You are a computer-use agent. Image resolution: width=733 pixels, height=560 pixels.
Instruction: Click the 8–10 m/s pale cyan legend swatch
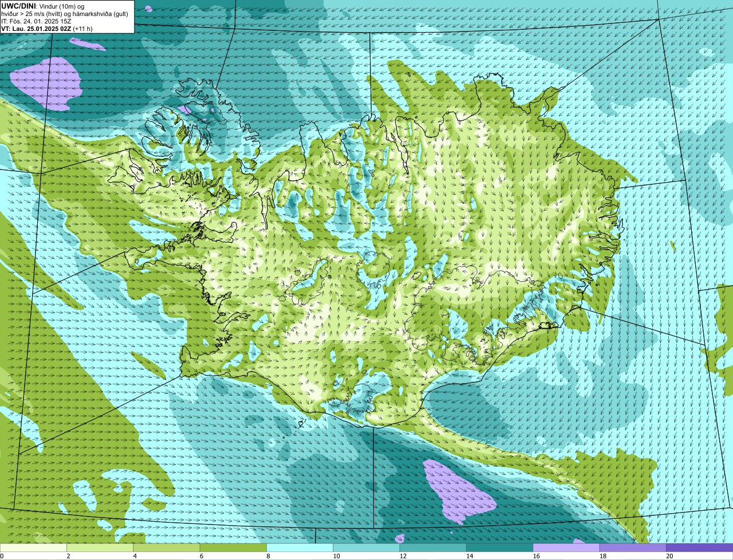[x=299, y=548]
